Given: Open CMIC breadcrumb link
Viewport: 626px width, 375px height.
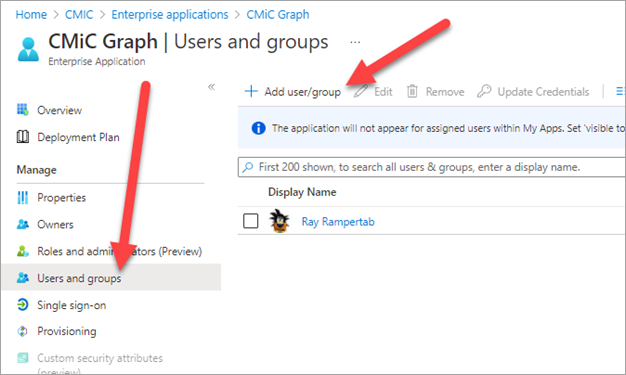Looking at the screenshot, I should (x=79, y=15).
